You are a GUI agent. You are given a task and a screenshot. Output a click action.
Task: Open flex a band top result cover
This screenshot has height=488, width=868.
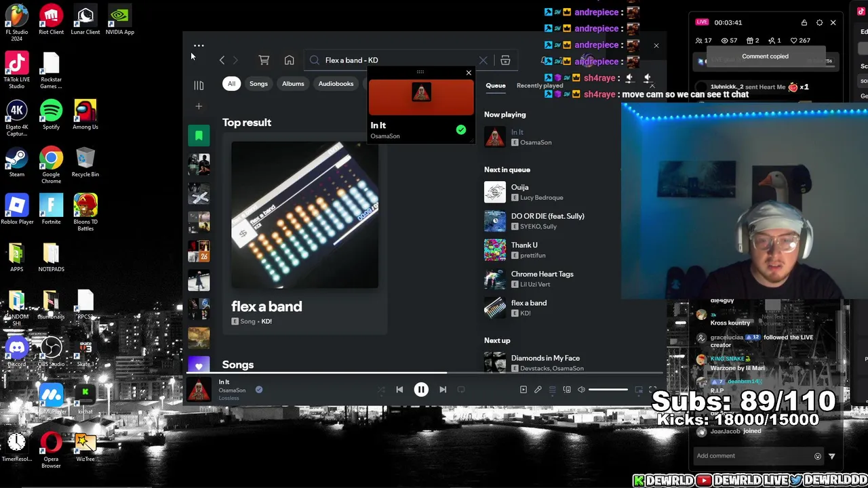tap(304, 216)
